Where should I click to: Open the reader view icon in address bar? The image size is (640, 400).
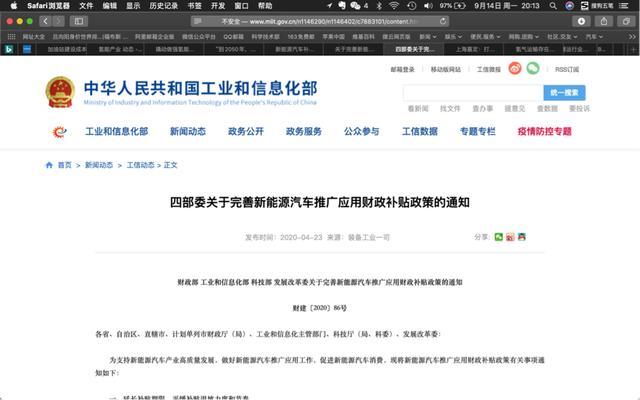click(x=198, y=21)
